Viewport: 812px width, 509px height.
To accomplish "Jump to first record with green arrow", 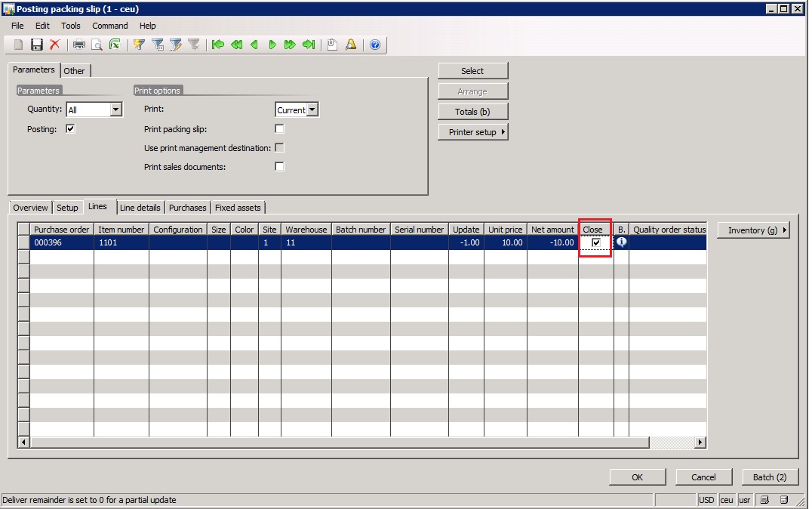I will coord(218,45).
